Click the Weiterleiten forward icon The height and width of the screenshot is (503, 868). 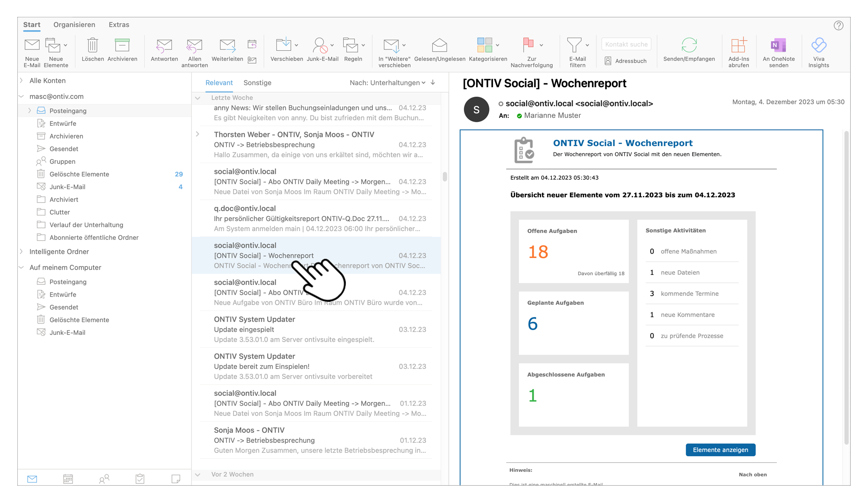click(x=227, y=45)
